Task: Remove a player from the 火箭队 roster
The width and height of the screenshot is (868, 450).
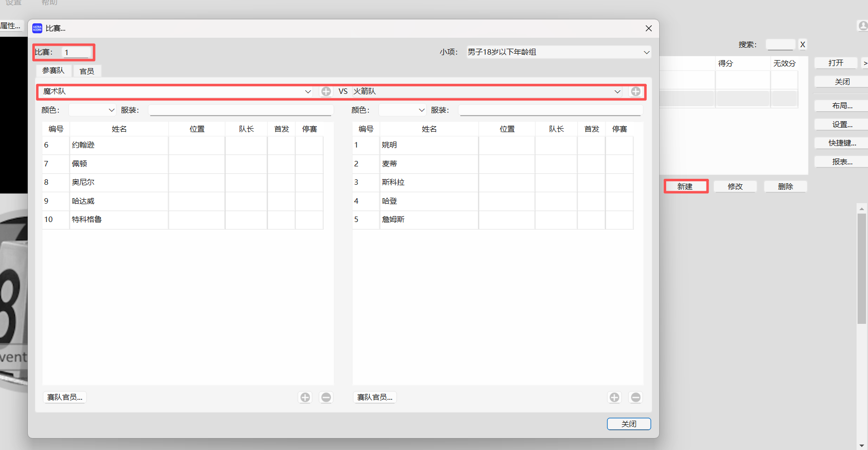Action: point(635,397)
